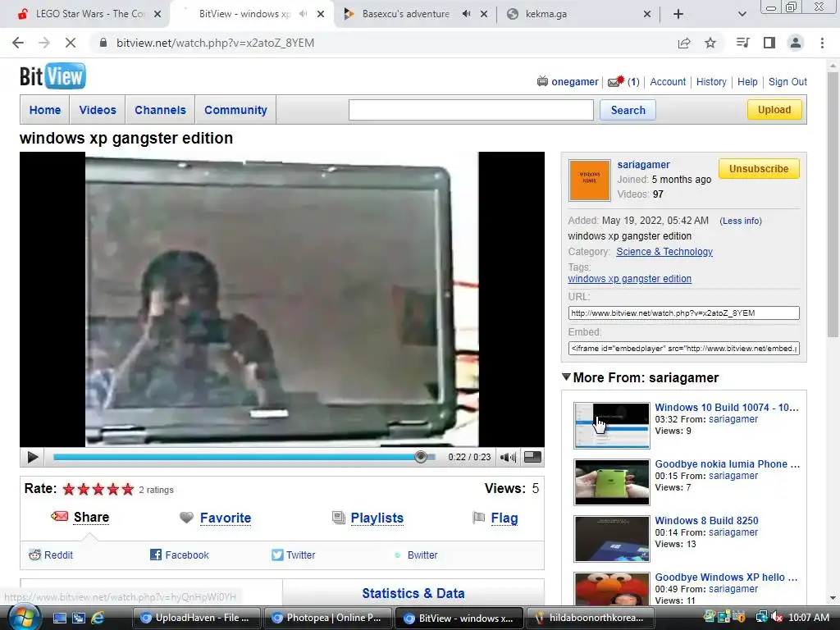Viewport: 840px width, 630px height.
Task: Click the BitView search input field
Action: (471, 110)
